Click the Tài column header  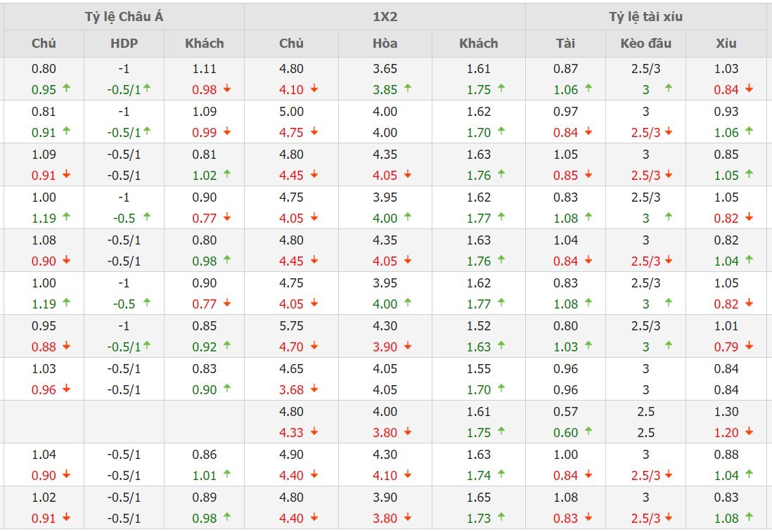565,44
